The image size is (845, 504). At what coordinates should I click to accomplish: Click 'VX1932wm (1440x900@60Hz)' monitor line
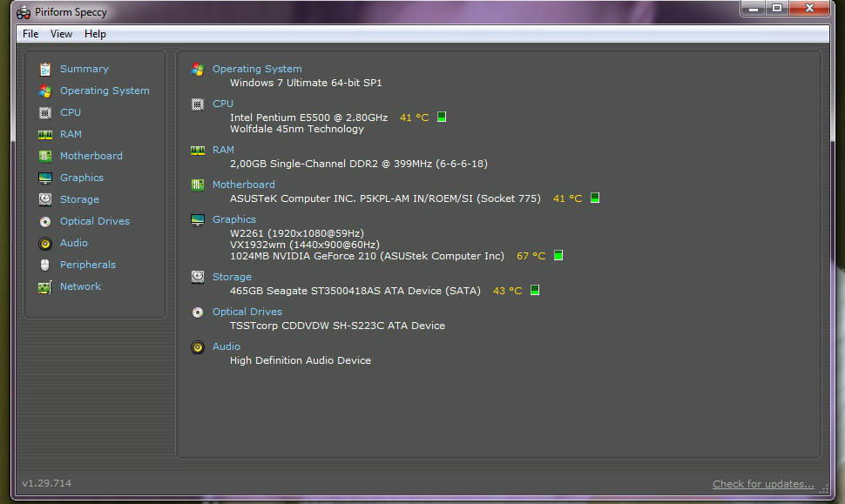point(305,245)
